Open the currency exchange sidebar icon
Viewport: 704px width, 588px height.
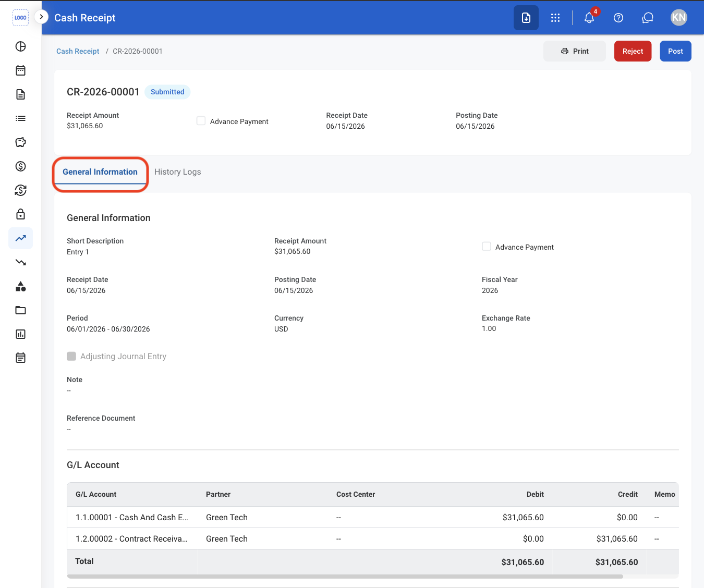pyautogui.click(x=20, y=190)
